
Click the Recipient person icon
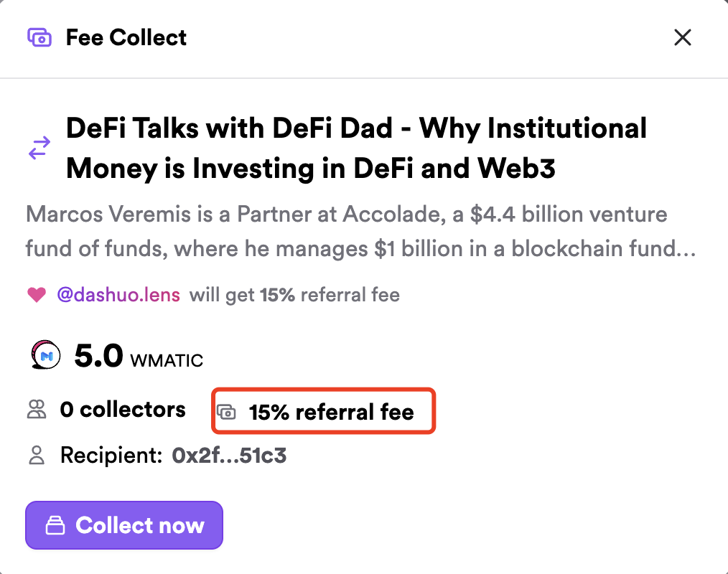click(37, 455)
